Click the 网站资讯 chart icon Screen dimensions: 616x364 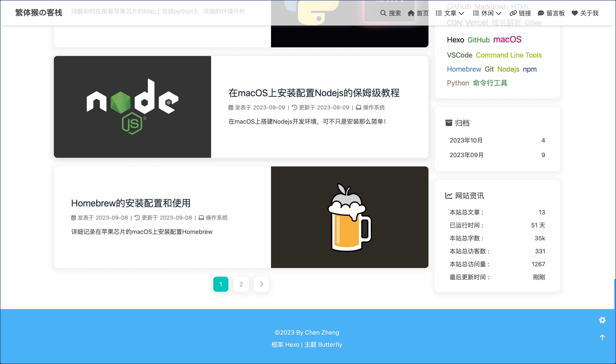pos(449,195)
